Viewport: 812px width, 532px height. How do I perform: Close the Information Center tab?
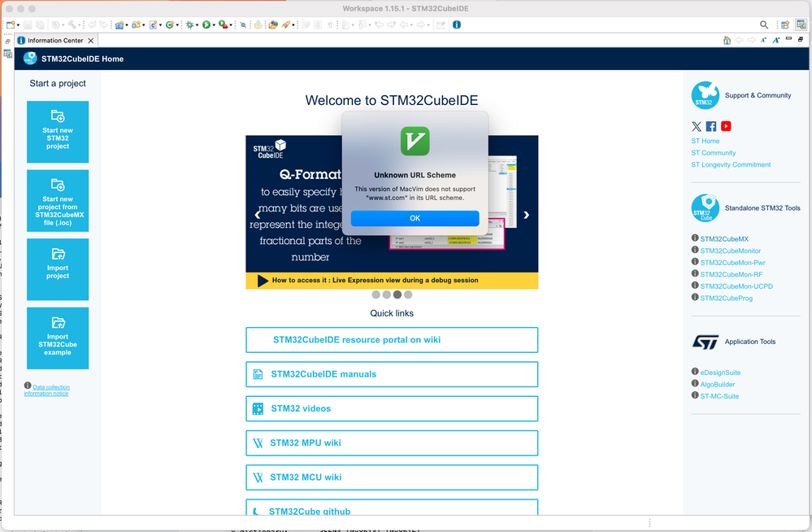[90, 41]
